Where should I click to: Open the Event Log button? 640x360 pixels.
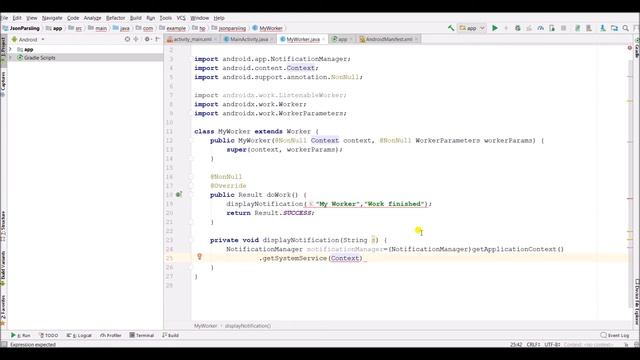(x=615, y=335)
